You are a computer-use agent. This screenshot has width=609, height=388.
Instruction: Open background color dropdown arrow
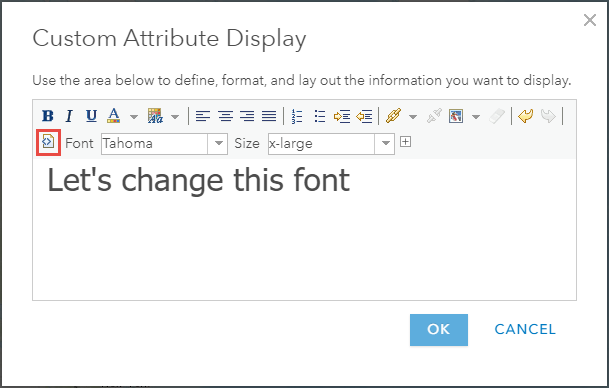[x=175, y=117]
